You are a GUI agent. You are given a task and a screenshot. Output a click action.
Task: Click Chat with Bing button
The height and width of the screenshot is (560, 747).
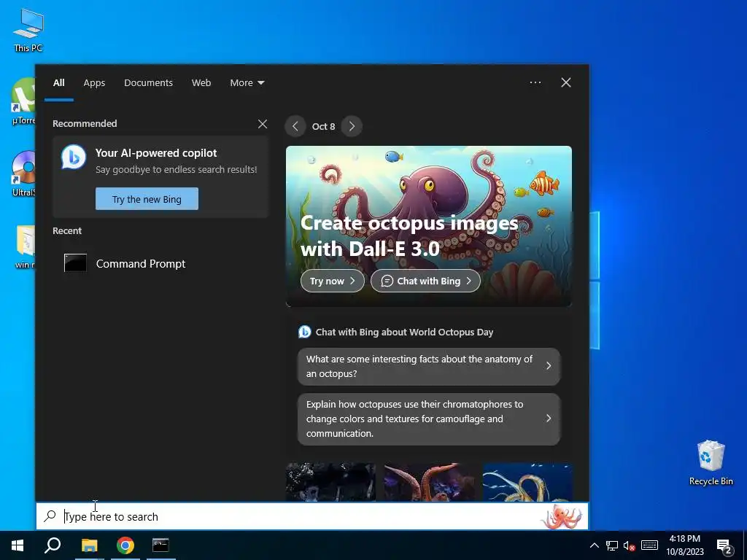(x=425, y=281)
